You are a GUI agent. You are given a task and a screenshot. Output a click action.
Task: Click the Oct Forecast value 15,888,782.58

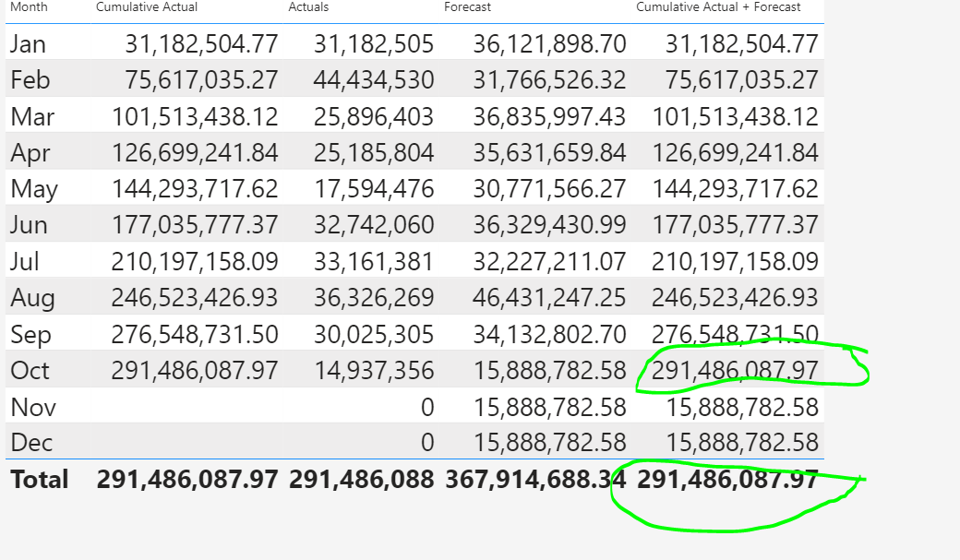[550, 371]
